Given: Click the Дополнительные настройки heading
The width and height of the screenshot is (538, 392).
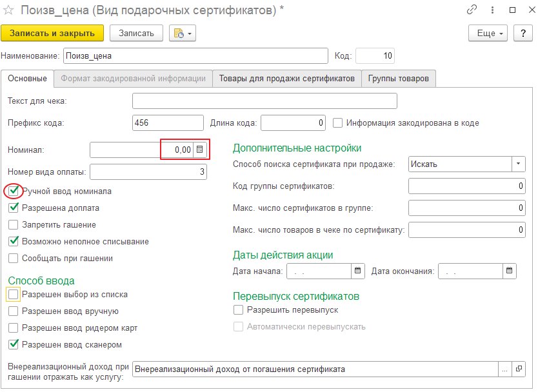Looking at the screenshot, I should [297, 148].
